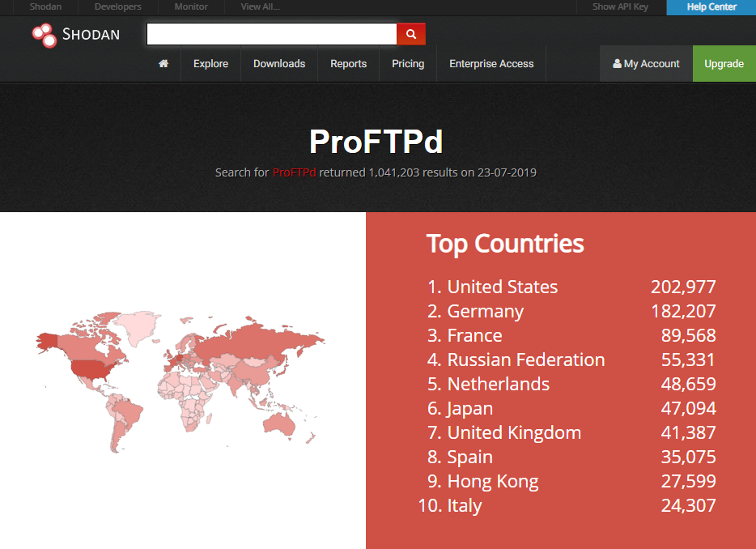Screen dimensions: 756x549
Task: Click the 202,977 result count
Action: (x=683, y=287)
